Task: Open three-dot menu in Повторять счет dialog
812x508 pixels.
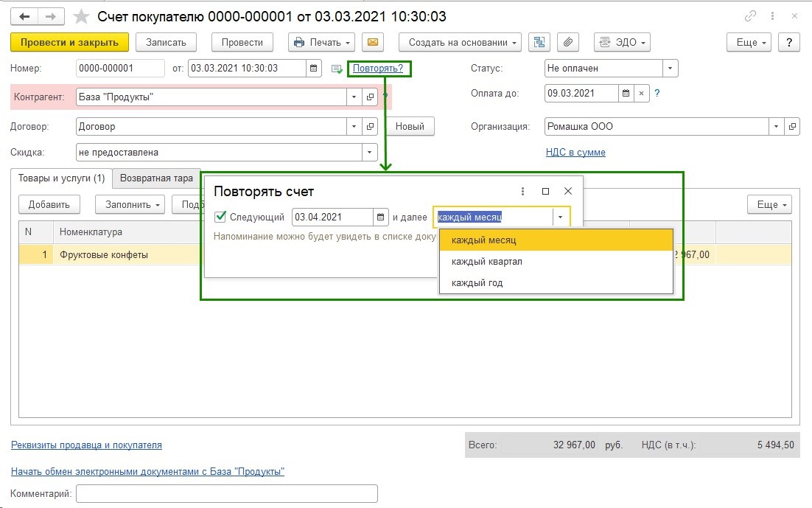Action: 522,191
